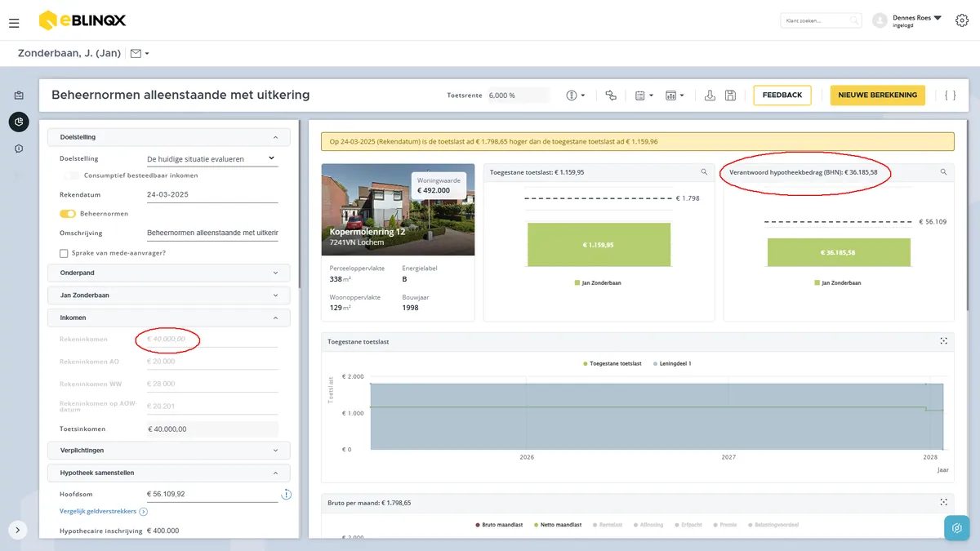This screenshot has width=980, height=551.
Task: Open the chart view dropdown in toolbar
Action: pos(675,96)
